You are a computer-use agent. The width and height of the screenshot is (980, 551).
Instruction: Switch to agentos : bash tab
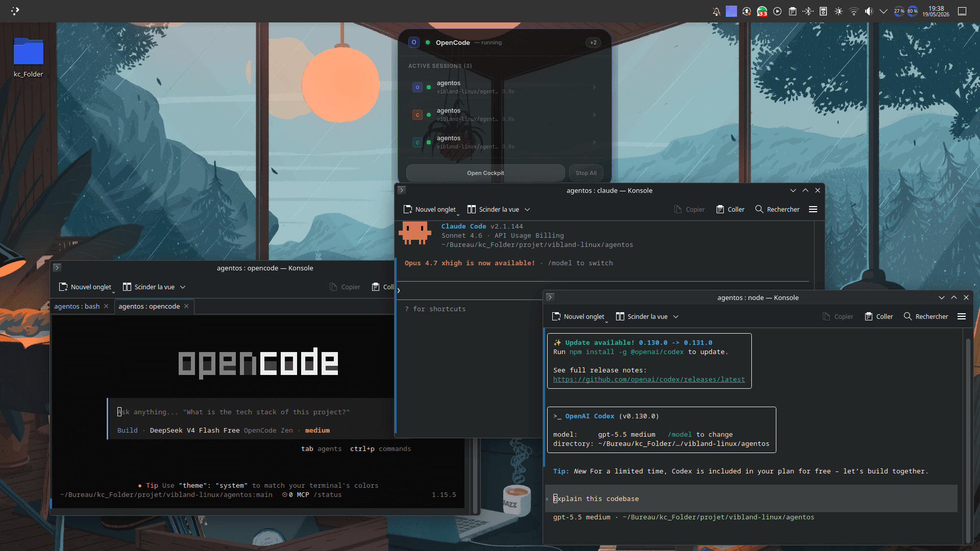click(x=77, y=307)
